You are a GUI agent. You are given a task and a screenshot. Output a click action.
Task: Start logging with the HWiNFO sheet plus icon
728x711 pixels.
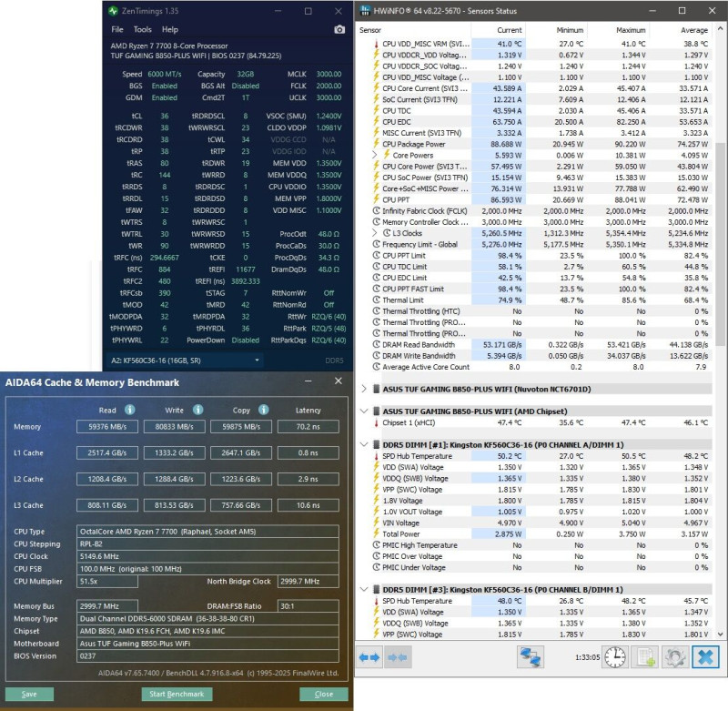tap(645, 657)
